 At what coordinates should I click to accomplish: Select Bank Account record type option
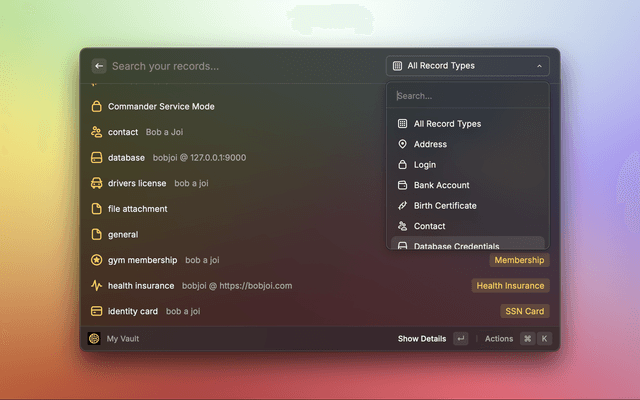441,185
